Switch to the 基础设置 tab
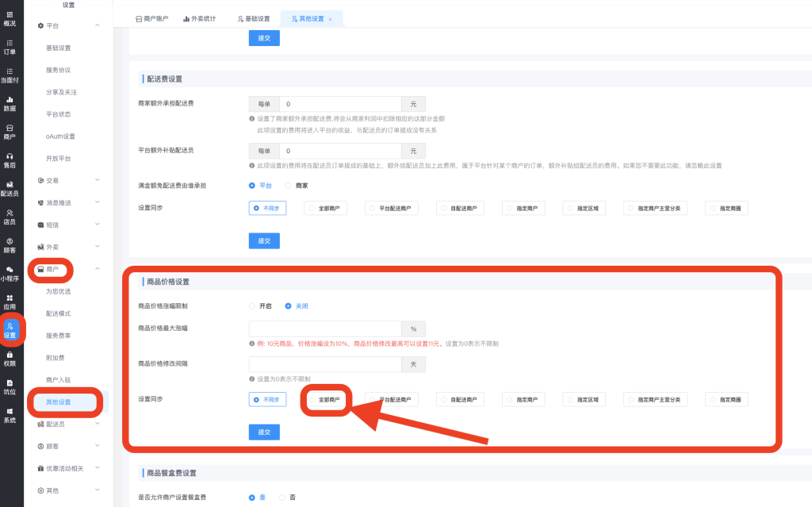This screenshot has height=507, width=812. click(x=253, y=18)
